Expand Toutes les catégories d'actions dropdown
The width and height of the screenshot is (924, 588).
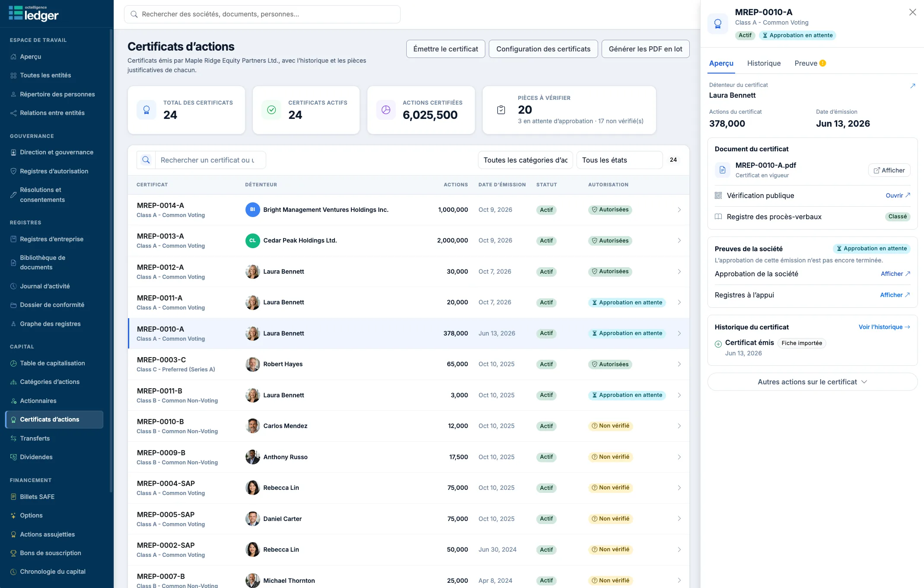525,160
